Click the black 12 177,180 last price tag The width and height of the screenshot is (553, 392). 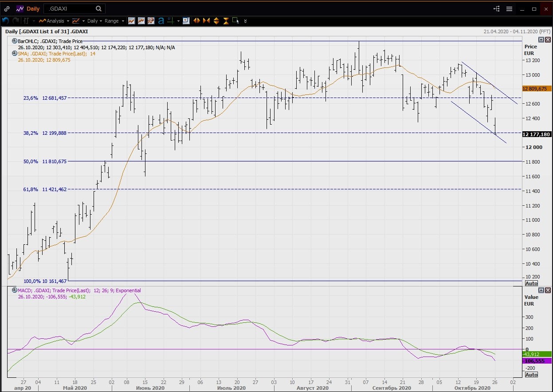point(537,134)
